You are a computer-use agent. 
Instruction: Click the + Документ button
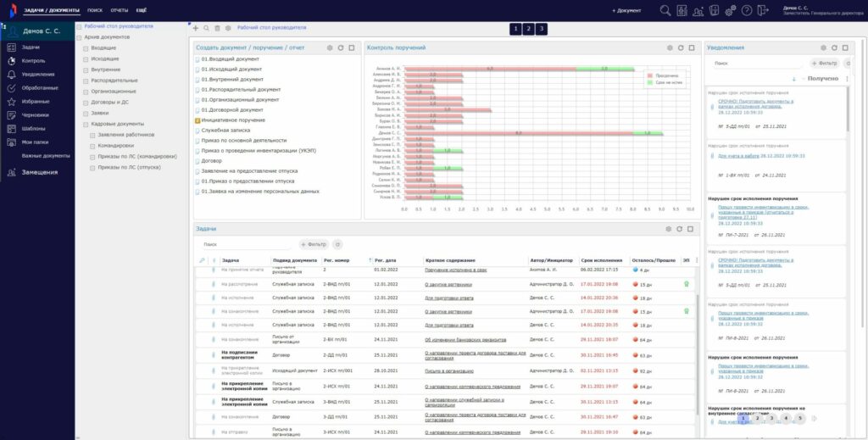(626, 10)
